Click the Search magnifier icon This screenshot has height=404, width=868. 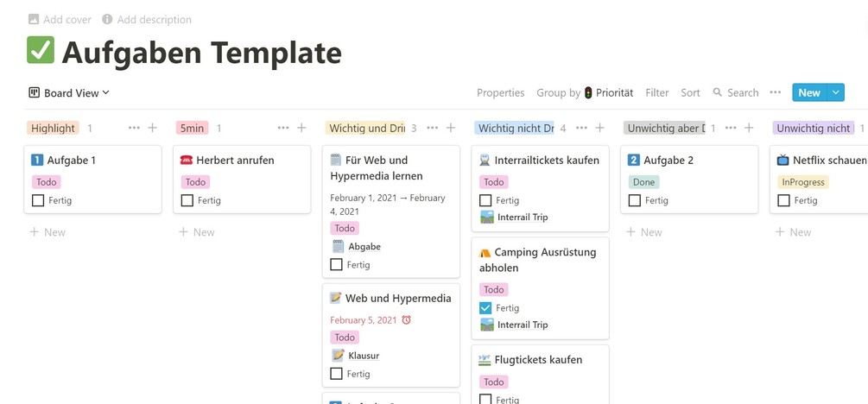(x=718, y=92)
